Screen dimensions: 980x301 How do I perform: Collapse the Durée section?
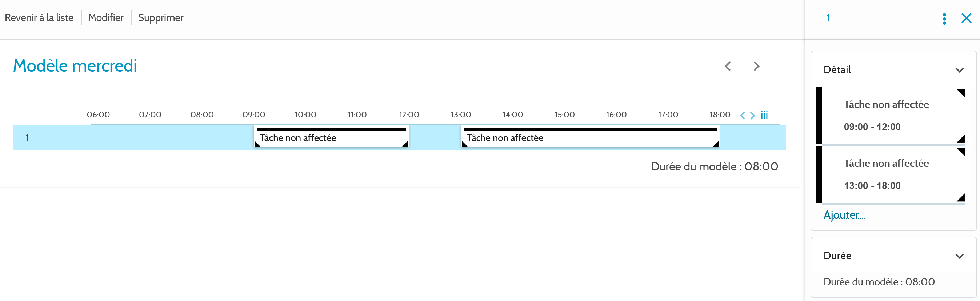tap(960, 256)
